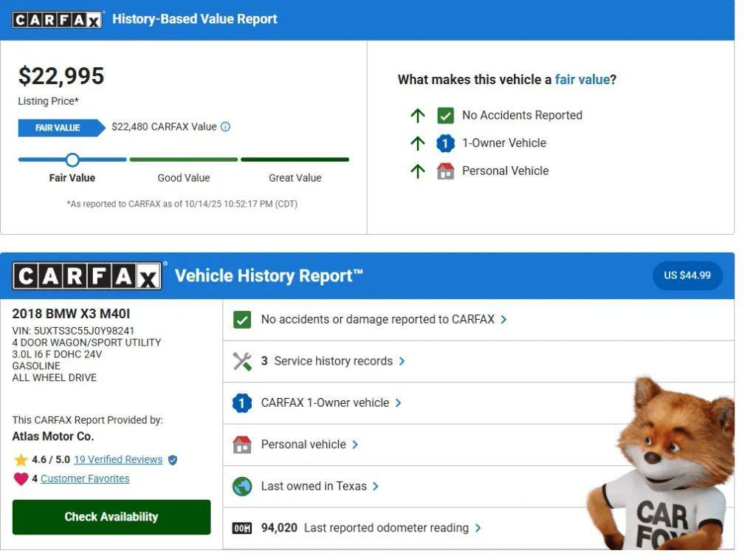Image resolution: width=756 pixels, height=556 pixels.
Task: Open the Customer Favorites link
Action: coord(85,478)
